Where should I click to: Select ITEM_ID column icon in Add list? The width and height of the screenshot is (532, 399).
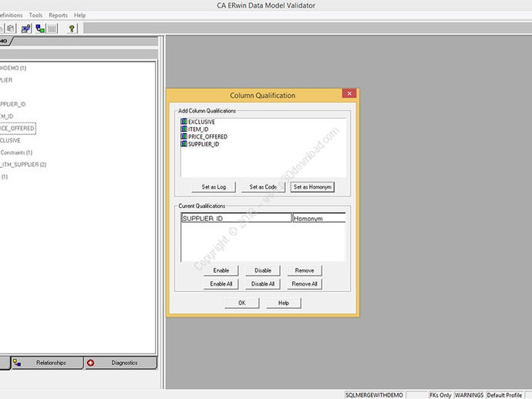[184, 129]
